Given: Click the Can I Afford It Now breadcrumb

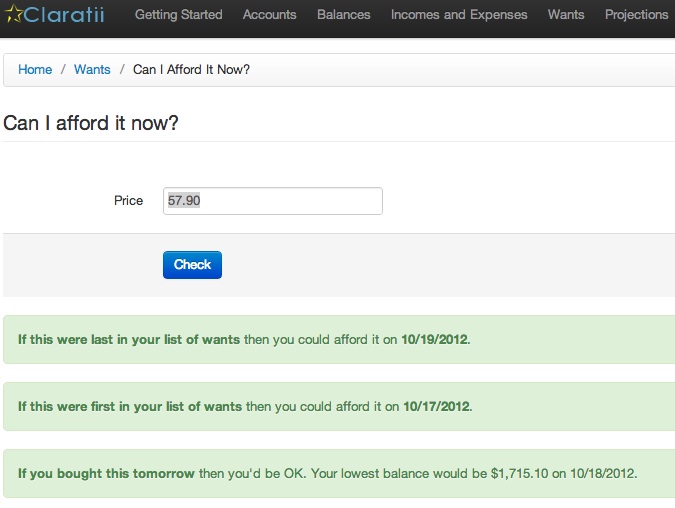Looking at the screenshot, I should [191, 69].
